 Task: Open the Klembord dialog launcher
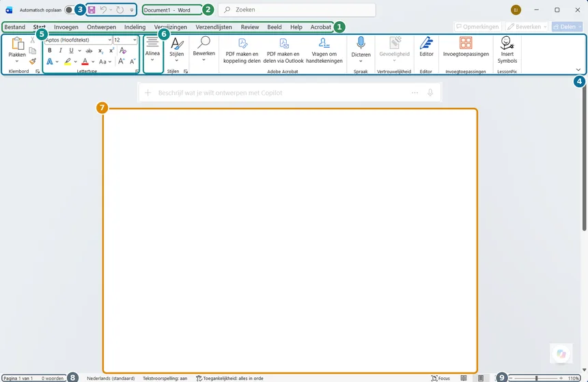coord(38,71)
